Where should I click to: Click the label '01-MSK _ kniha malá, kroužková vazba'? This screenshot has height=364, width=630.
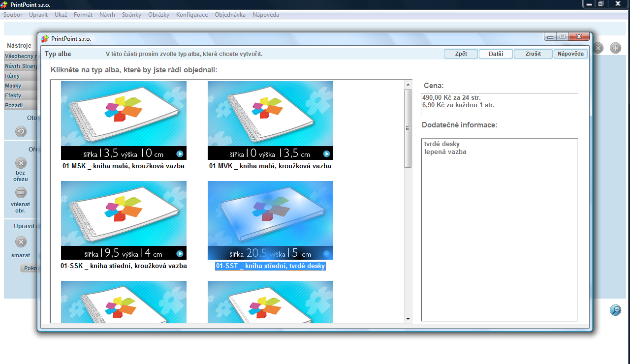(x=124, y=166)
